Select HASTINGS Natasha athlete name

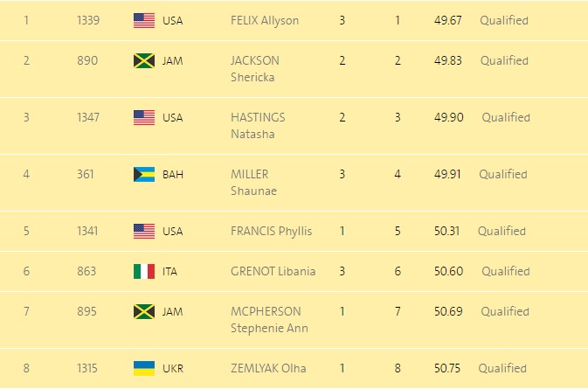(258, 126)
